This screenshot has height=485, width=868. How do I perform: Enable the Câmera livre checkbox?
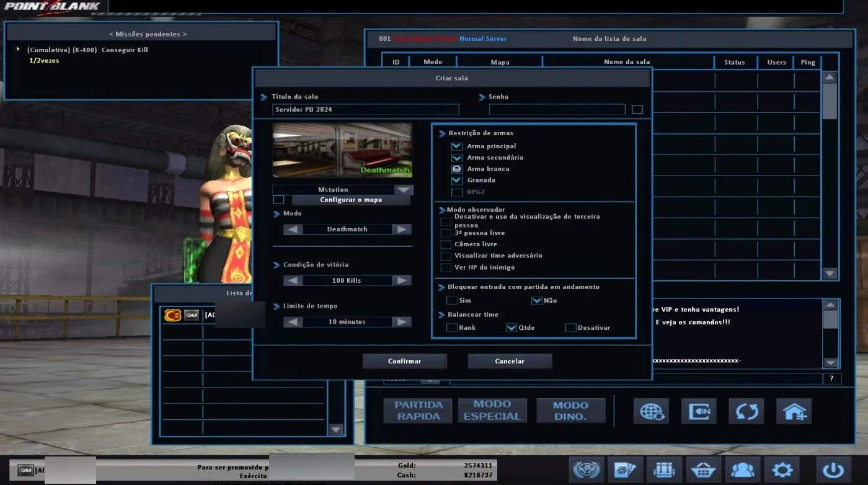click(x=446, y=244)
